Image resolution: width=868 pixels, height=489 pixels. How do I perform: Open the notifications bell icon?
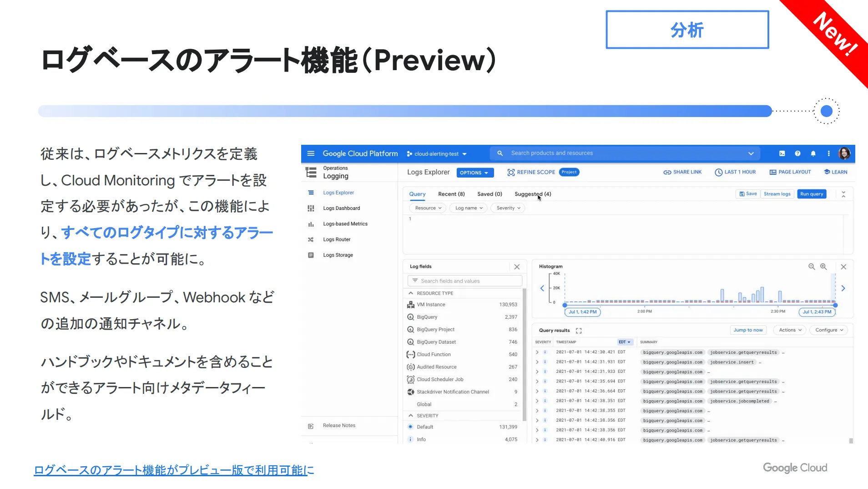pos(813,153)
